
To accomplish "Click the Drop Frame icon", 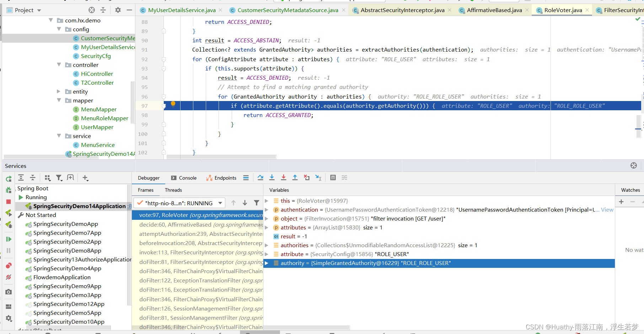I will (x=307, y=177).
